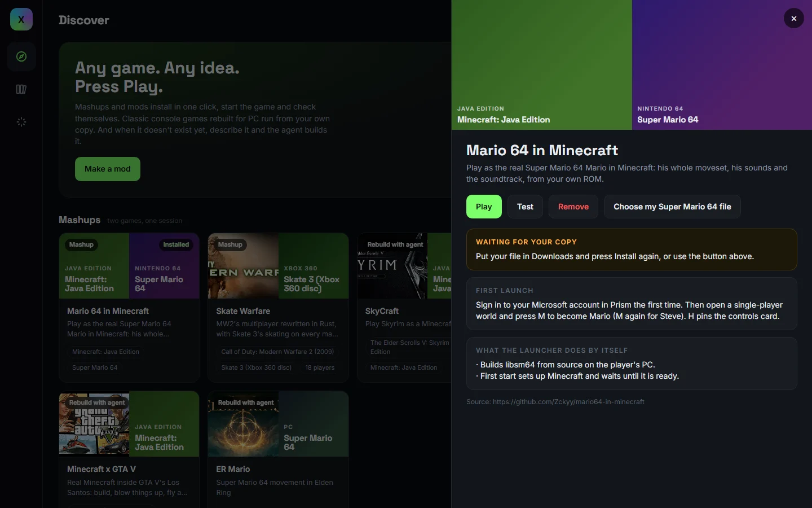
Task: Click the X app logo
Action: (21, 19)
